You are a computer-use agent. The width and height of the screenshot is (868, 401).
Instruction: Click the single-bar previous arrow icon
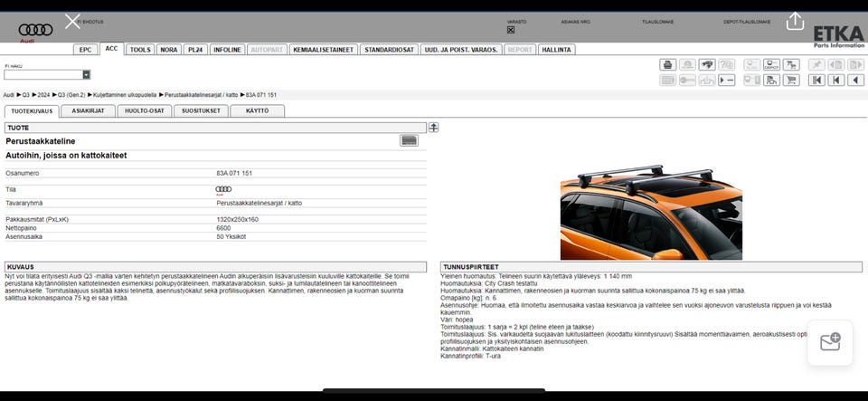(835, 81)
